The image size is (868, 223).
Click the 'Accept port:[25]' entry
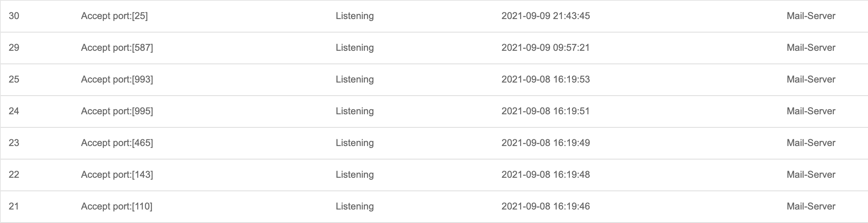click(x=114, y=16)
